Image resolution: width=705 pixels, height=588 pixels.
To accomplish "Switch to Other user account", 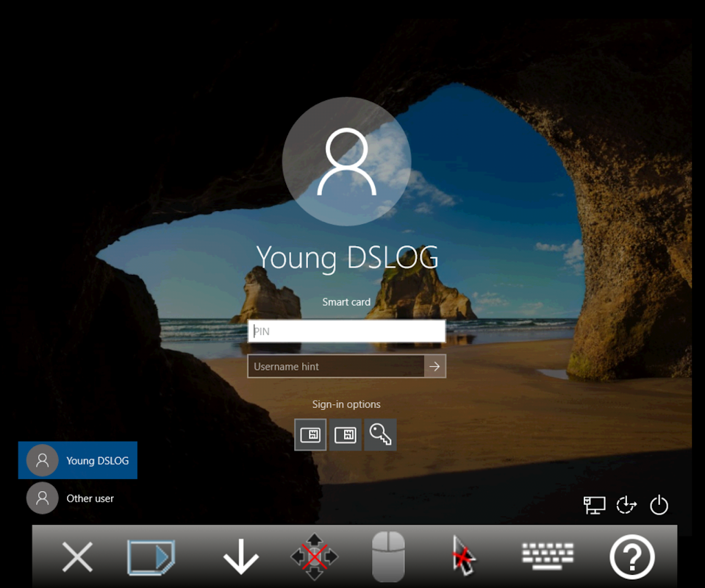I will (x=78, y=498).
